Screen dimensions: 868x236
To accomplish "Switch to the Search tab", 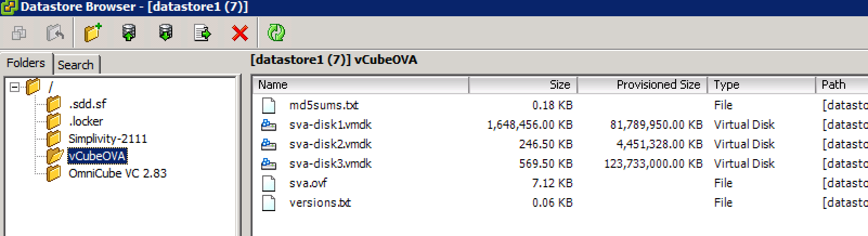I will (x=76, y=65).
